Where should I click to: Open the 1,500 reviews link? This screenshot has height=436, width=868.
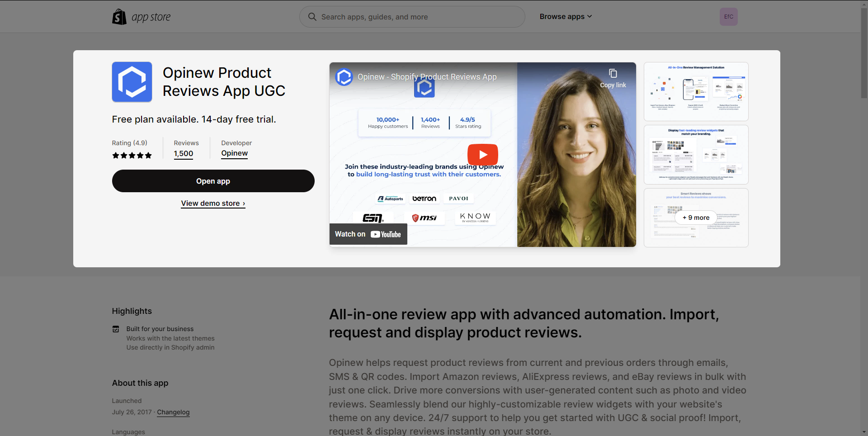(184, 154)
